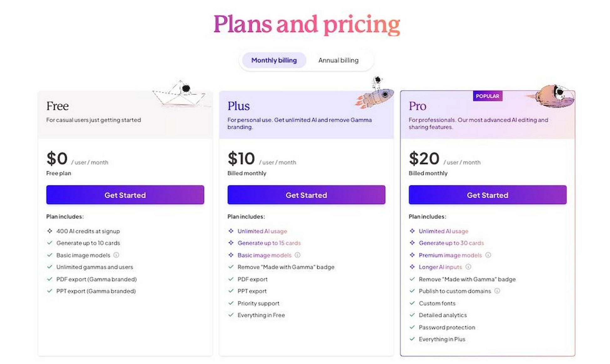Switch to Annual billing
The width and height of the screenshot is (610, 364).
click(x=338, y=60)
